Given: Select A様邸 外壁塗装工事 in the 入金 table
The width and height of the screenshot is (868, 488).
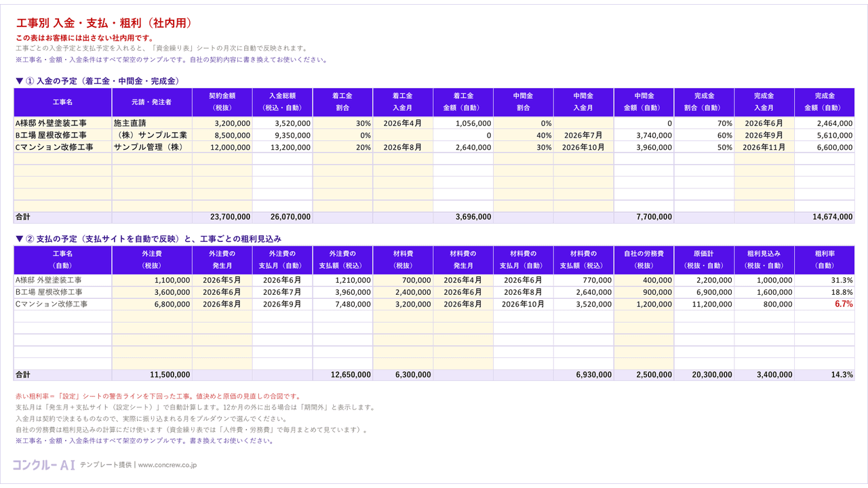Looking at the screenshot, I should click(x=62, y=123).
